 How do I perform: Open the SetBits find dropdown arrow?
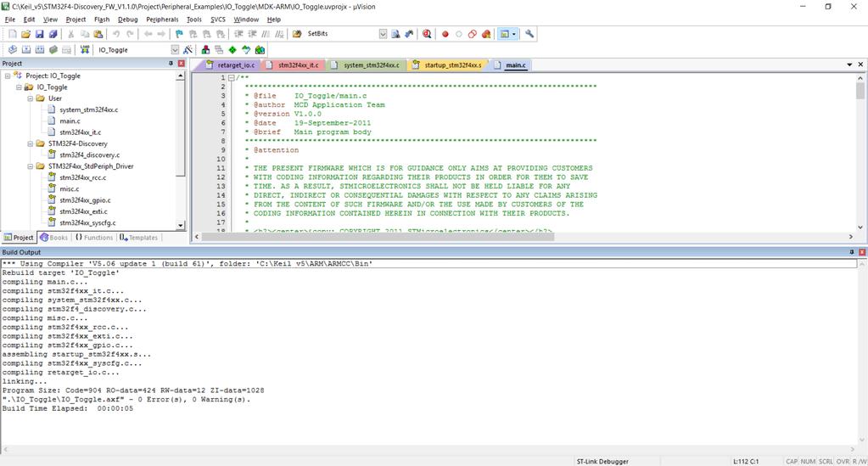click(383, 34)
